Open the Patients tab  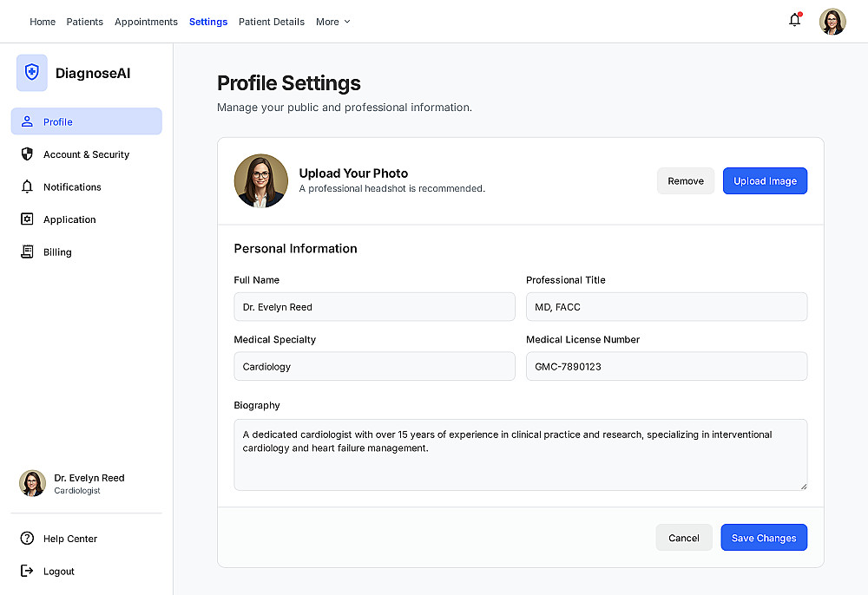click(85, 22)
